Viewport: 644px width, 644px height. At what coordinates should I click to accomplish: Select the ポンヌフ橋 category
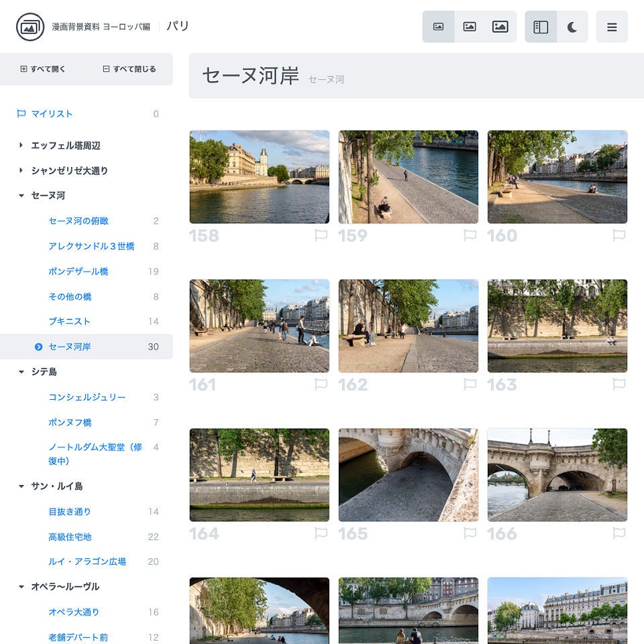pyautogui.click(x=69, y=422)
